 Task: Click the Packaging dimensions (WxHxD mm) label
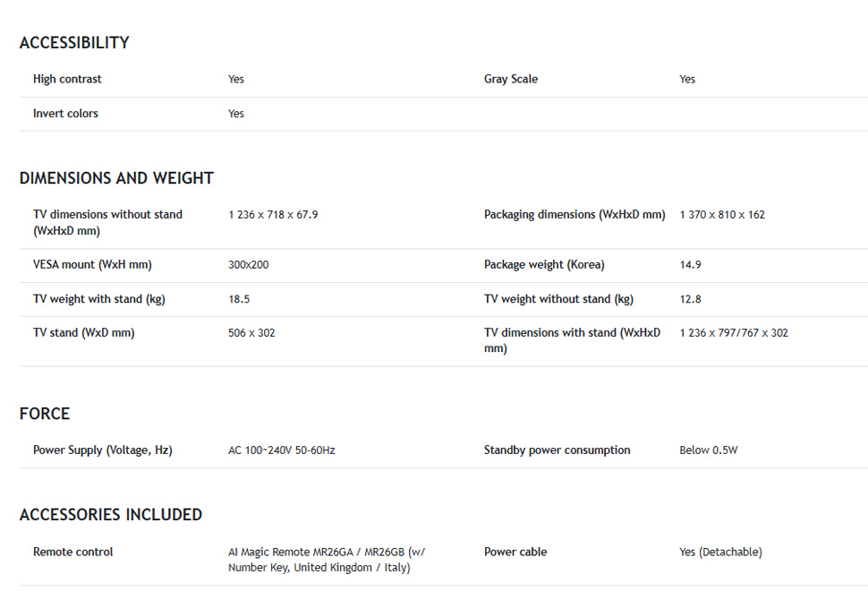coord(574,214)
